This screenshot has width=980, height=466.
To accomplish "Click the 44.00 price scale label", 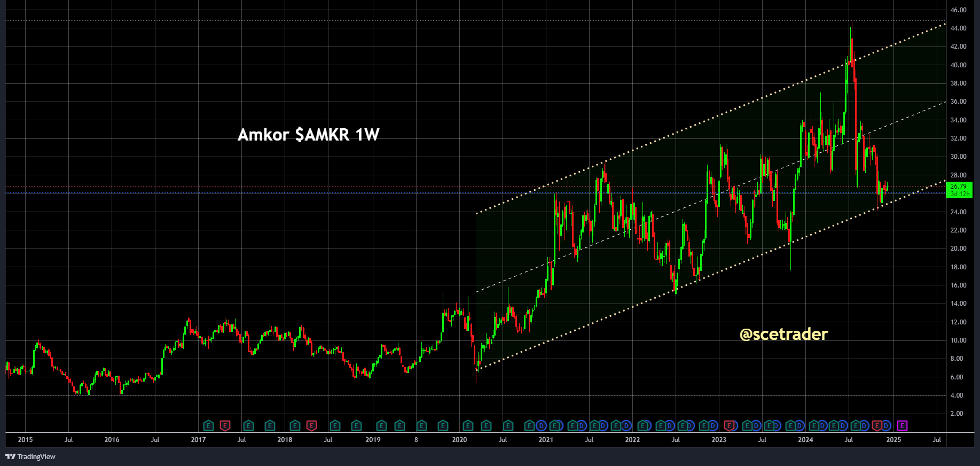I will pos(958,28).
